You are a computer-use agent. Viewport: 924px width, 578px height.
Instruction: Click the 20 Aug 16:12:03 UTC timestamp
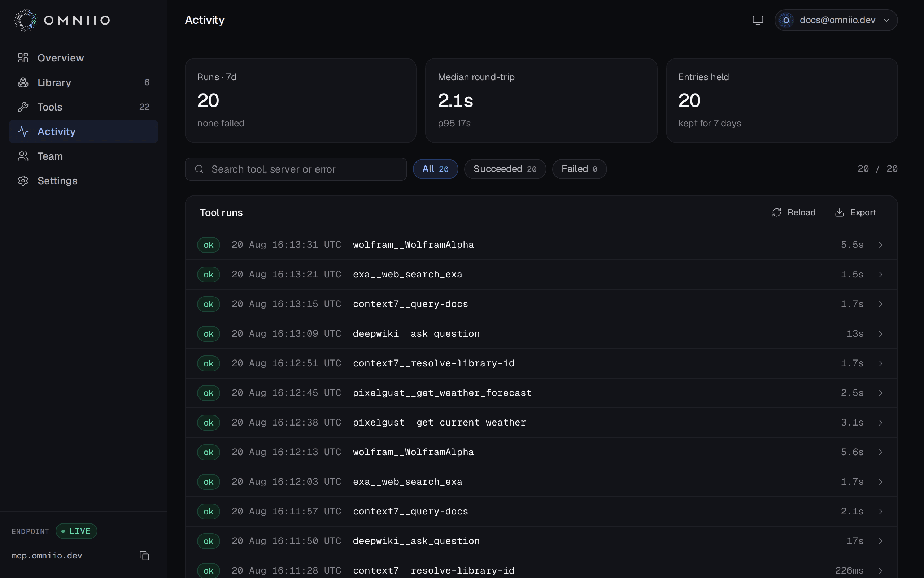pyautogui.click(x=286, y=482)
